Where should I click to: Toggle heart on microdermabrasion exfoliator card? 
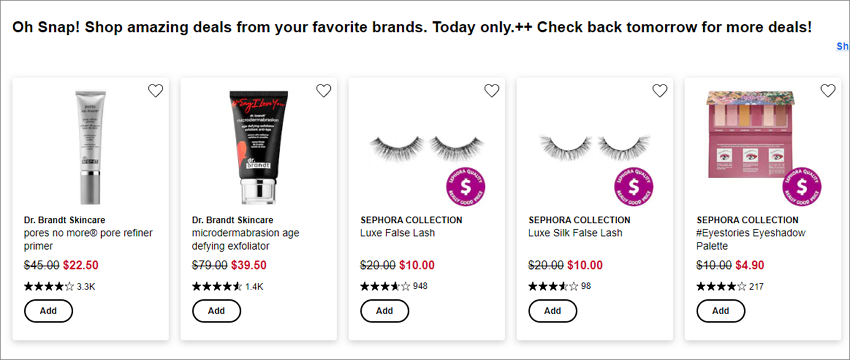(324, 91)
